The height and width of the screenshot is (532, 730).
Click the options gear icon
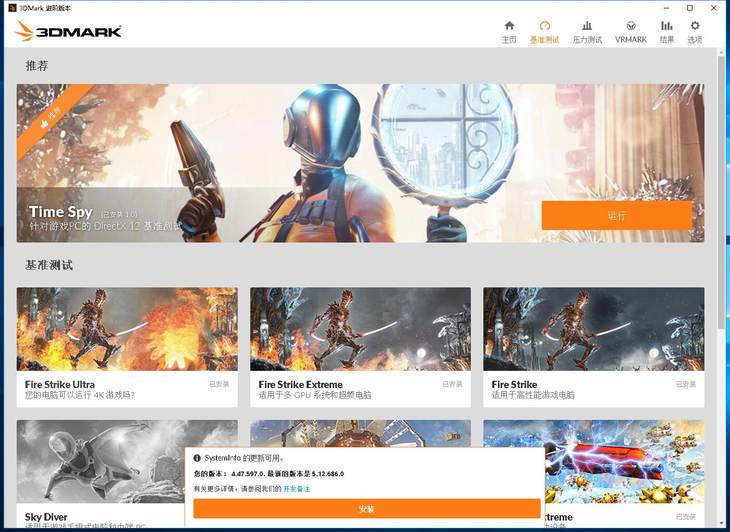(x=695, y=25)
